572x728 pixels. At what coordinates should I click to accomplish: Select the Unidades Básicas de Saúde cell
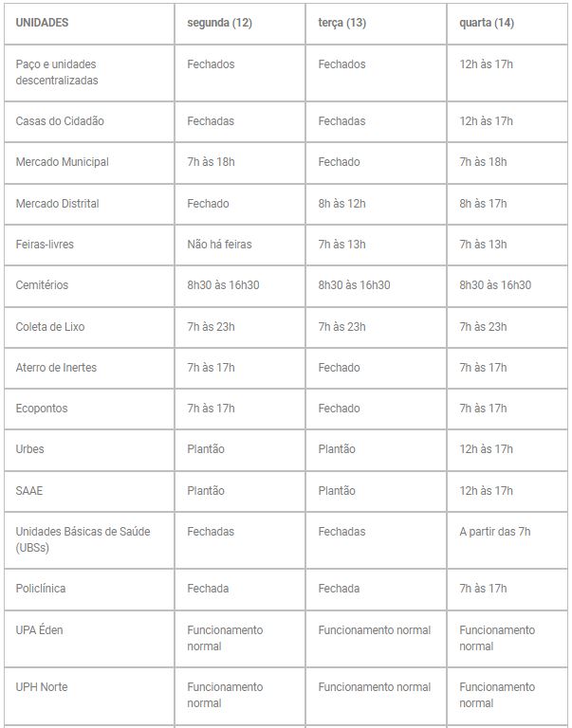[x=83, y=539]
